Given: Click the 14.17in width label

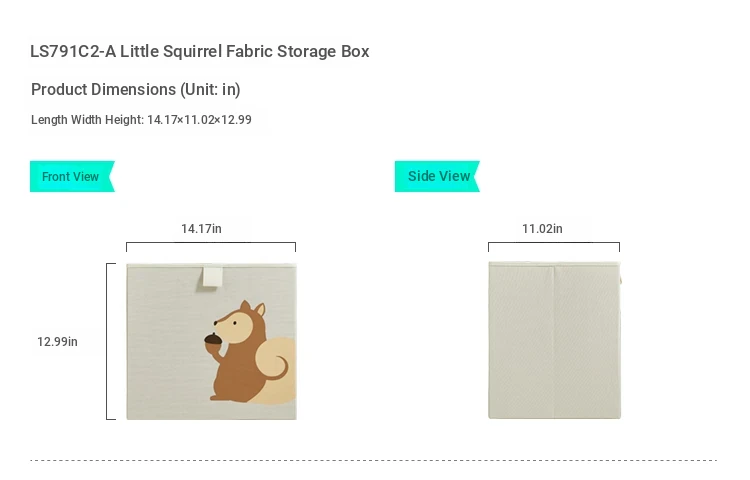Looking at the screenshot, I should point(201,229).
